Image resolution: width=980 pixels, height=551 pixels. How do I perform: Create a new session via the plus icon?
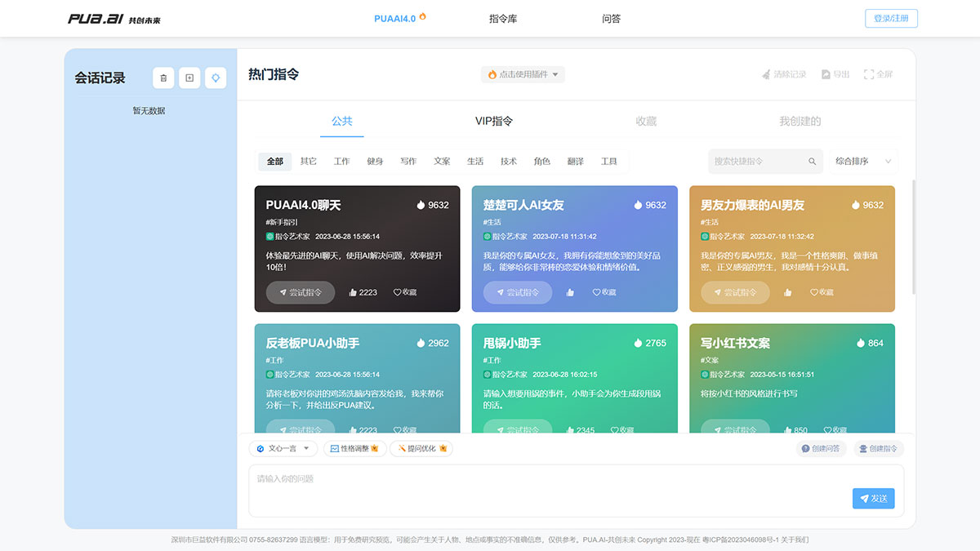189,78
